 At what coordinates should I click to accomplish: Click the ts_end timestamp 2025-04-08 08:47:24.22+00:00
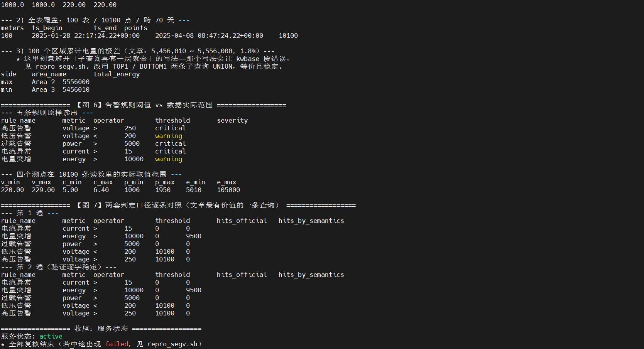coord(209,35)
